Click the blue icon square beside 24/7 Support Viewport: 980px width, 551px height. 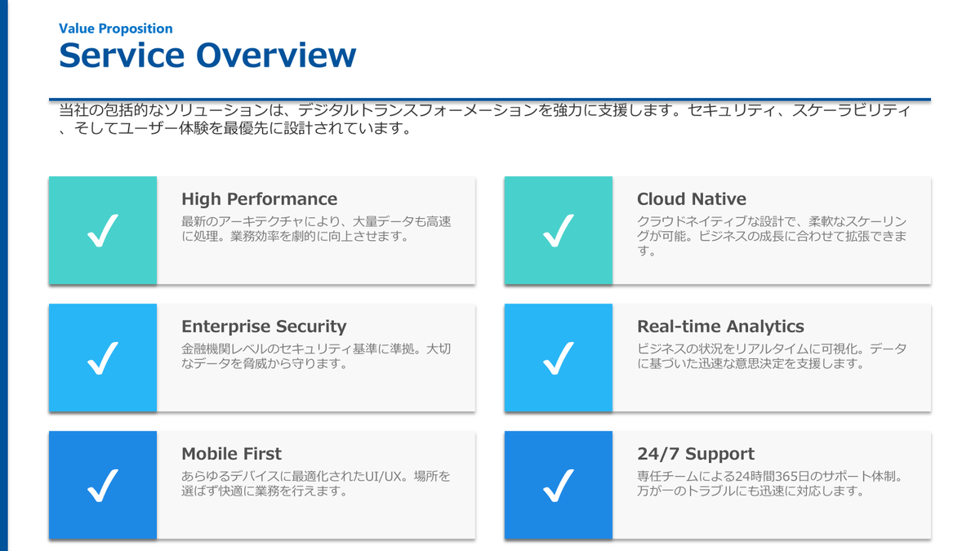click(558, 485)
